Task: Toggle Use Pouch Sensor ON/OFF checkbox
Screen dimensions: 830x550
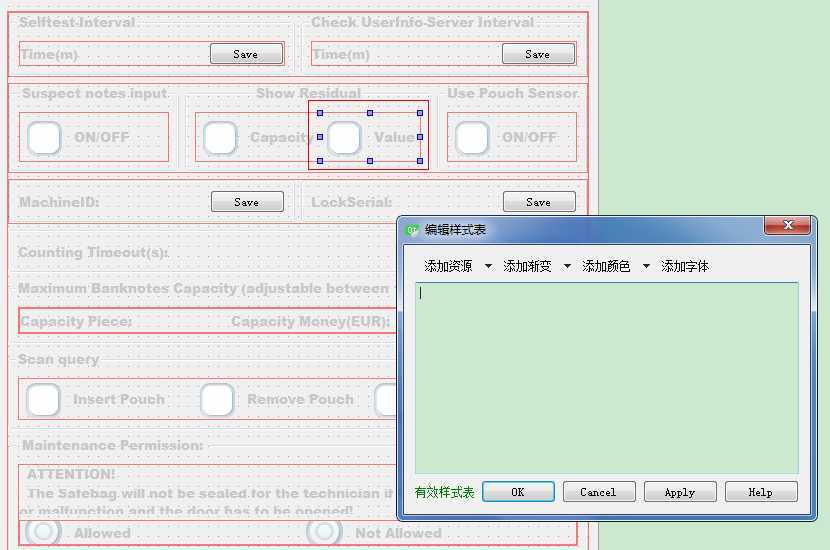Action: 472,138
